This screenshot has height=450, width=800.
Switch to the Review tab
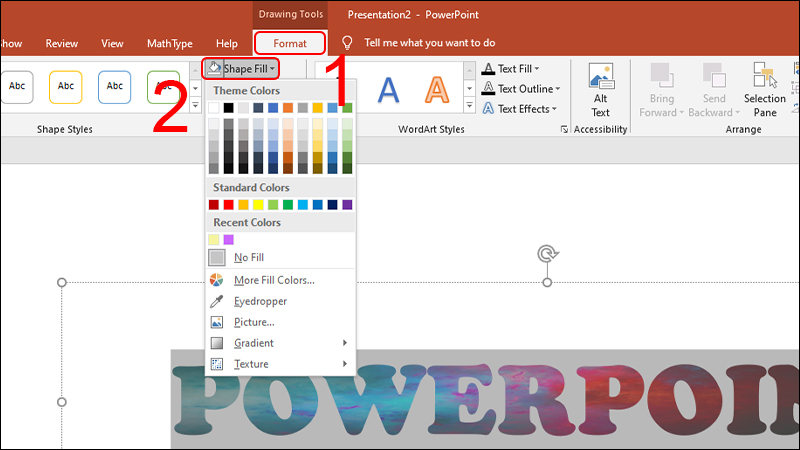click(x=62, y=43)
